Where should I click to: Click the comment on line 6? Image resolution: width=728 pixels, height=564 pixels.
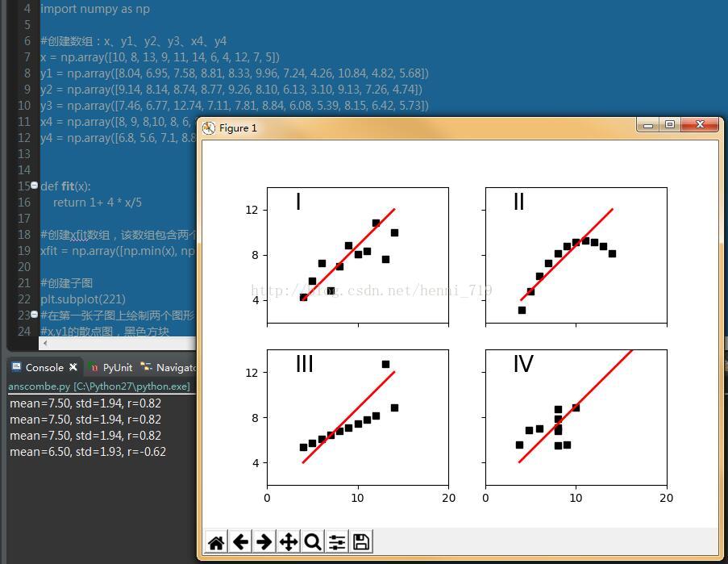[x=133, y=41]
